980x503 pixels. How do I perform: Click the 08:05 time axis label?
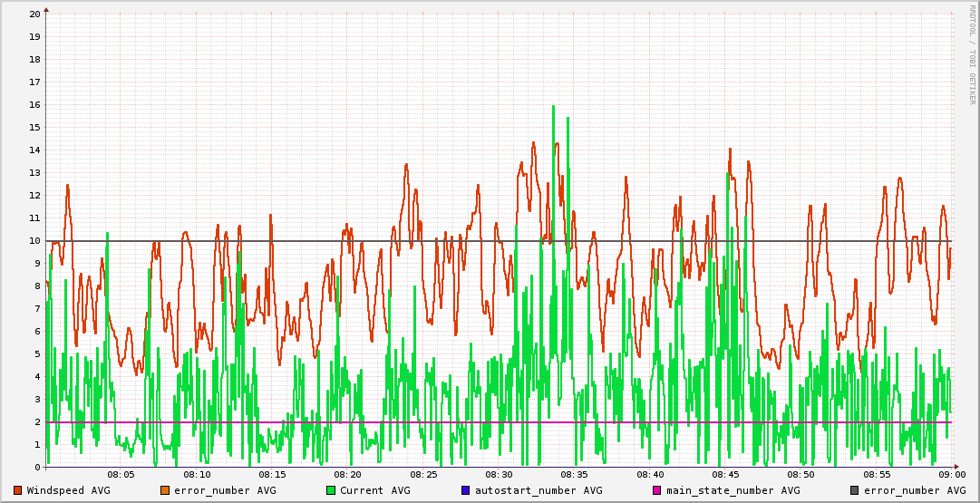tap(121, 474)
